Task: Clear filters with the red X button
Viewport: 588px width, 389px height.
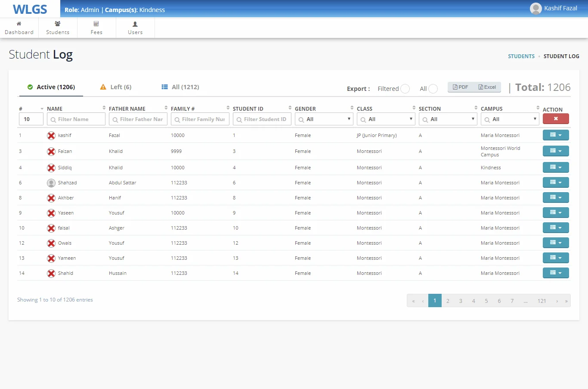Action: pos(556,119)
